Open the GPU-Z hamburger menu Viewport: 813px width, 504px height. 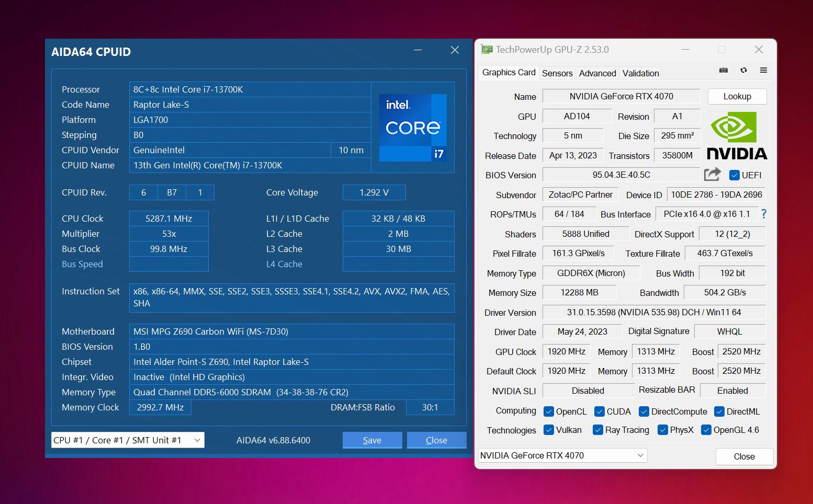pos(763,70)
